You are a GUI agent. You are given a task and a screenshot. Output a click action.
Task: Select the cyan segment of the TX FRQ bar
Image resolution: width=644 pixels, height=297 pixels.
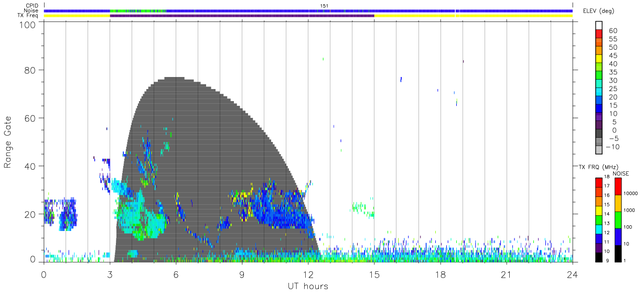coord(600,229)
